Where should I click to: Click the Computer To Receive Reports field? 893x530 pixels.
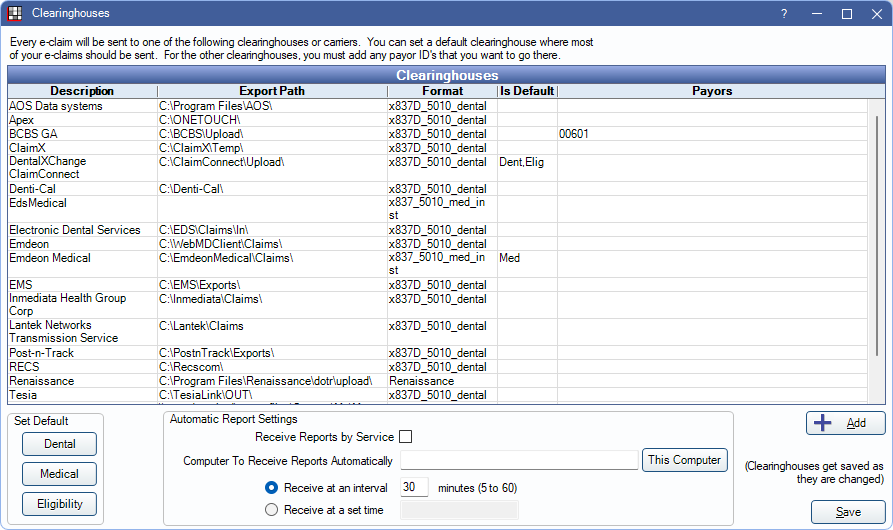[x=519, y=460]
